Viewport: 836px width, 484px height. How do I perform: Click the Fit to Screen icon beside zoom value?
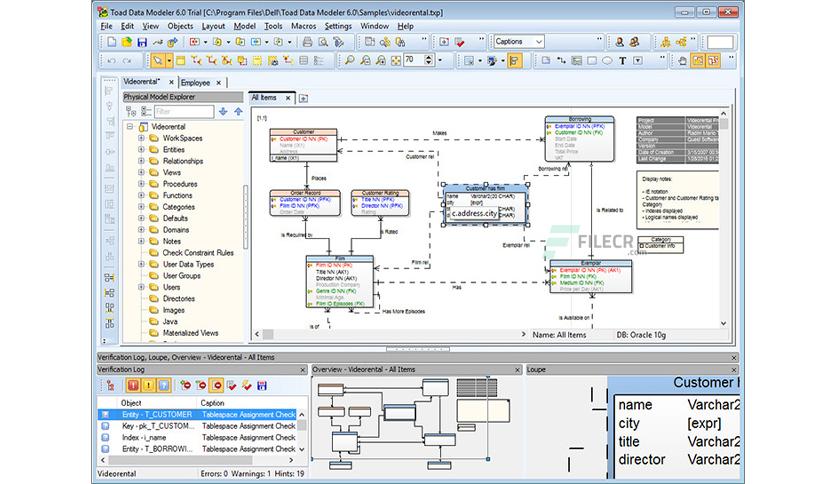click(x=396, y=61)
